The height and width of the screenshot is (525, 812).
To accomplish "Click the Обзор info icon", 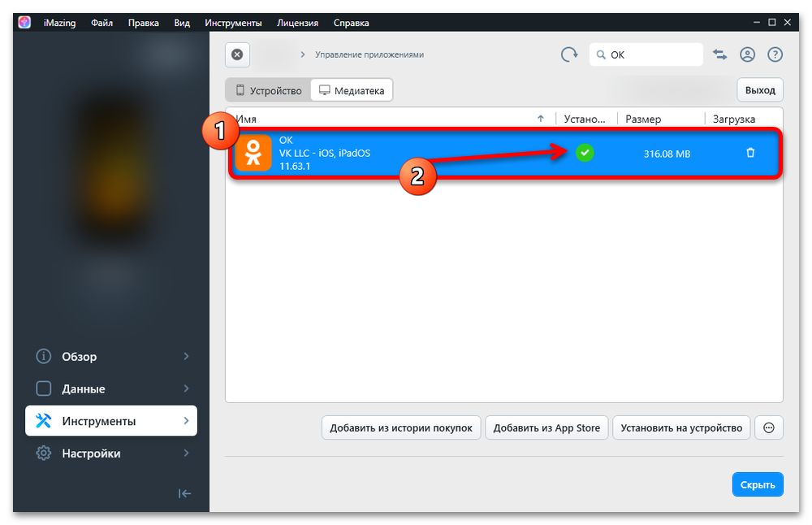I will coord(44,357).
